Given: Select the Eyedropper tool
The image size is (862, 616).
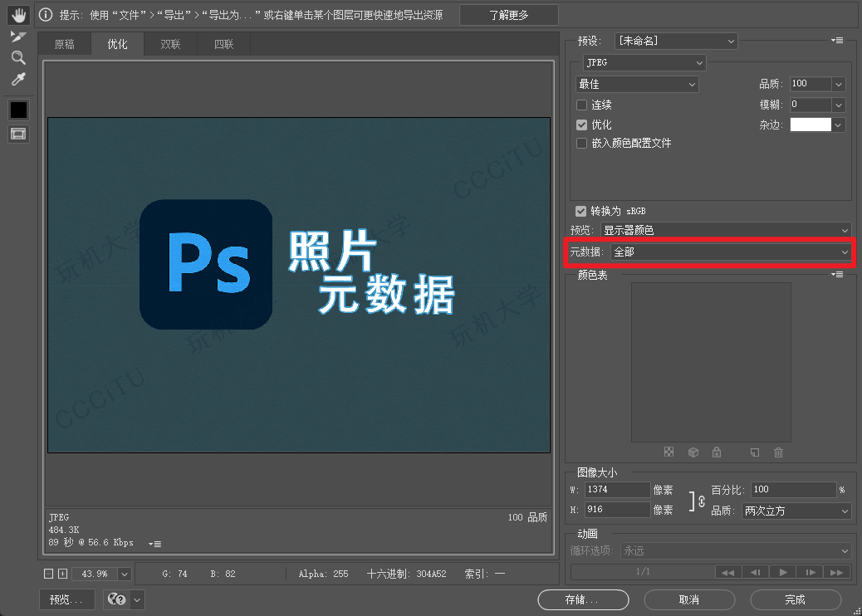Looking at the screenshot, I should [18, 80].
